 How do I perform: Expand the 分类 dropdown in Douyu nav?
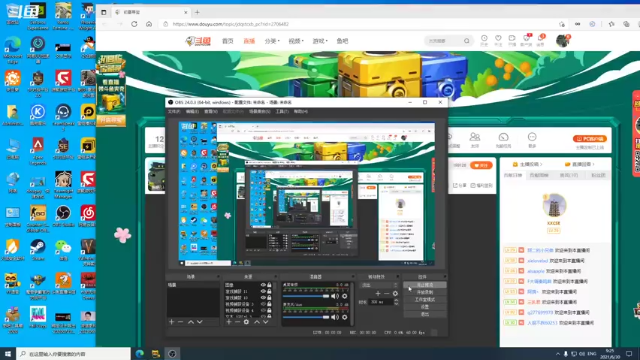point(272,41)
